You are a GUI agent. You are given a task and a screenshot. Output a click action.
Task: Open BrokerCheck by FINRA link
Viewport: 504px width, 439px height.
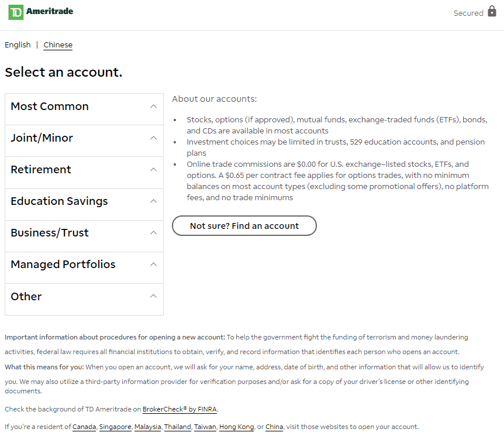(x=179, y=409)
